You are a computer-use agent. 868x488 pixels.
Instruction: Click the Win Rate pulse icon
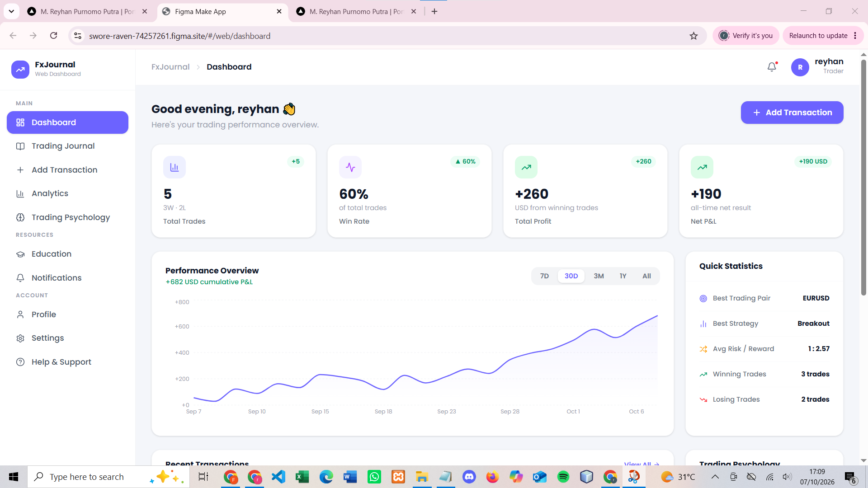pos(350,167)
